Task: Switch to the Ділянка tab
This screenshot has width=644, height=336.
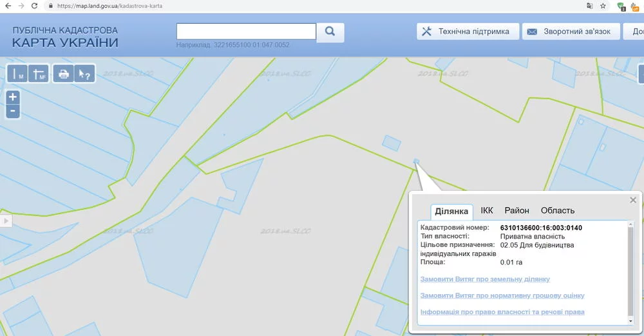Action: (451, 212)
